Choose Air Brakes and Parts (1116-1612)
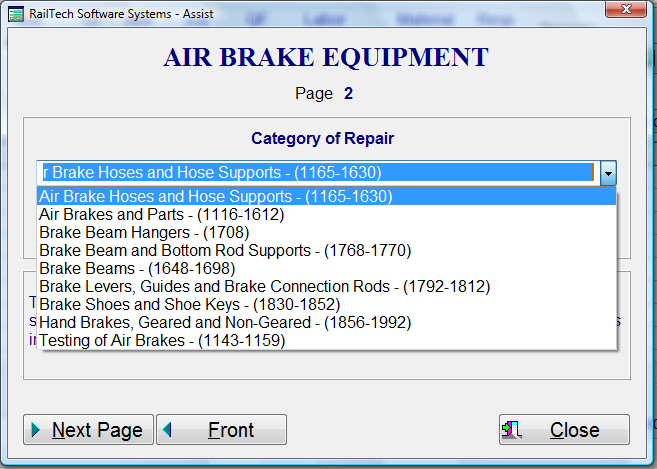Viewport: 657px width, 469px height. (161, 214)
